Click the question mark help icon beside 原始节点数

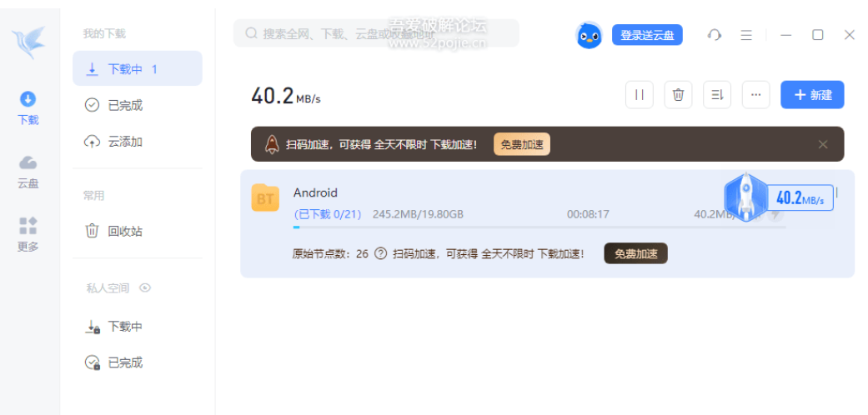pyautogui.click(x=380, y=254)
